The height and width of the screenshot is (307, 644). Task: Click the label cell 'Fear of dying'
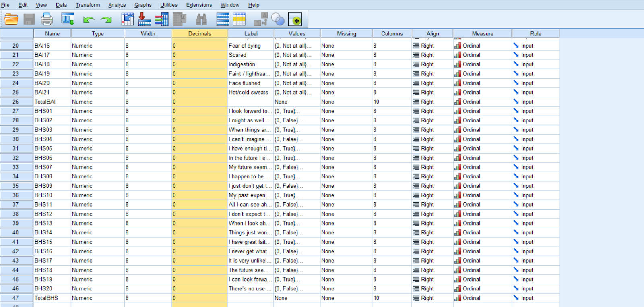pyautogui.click(x=251, y=46)
